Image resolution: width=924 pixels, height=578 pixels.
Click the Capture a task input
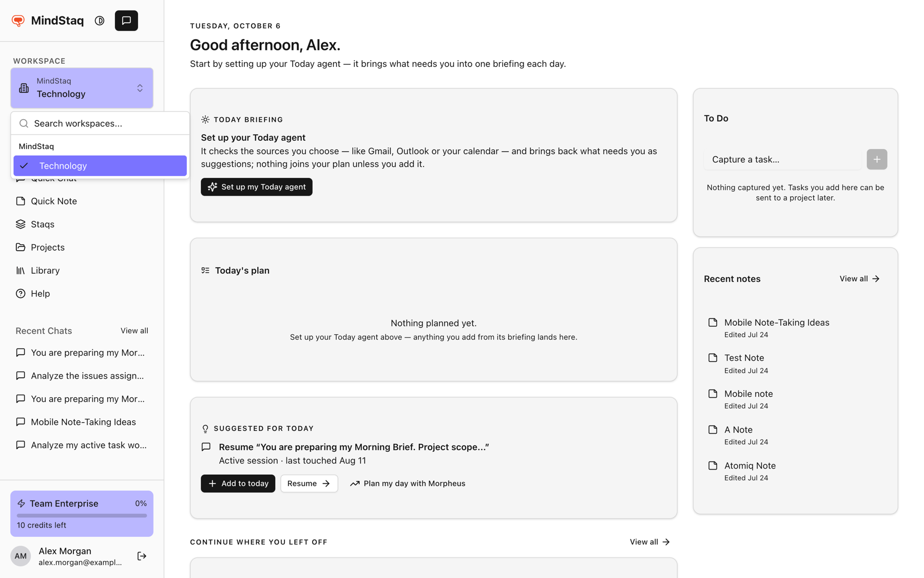[783, 159]
